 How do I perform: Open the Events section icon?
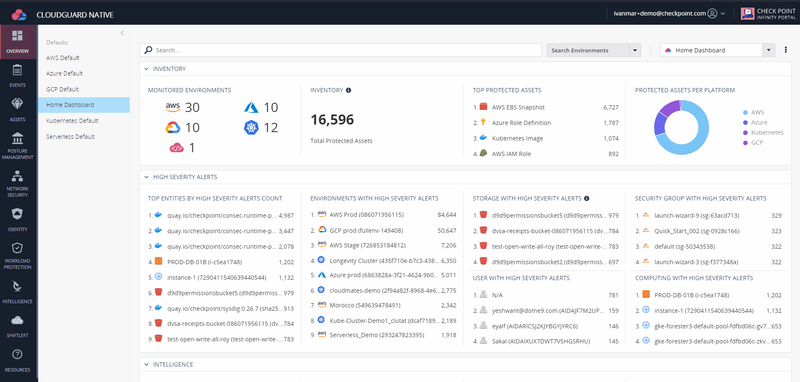click(x=18, y=70)
